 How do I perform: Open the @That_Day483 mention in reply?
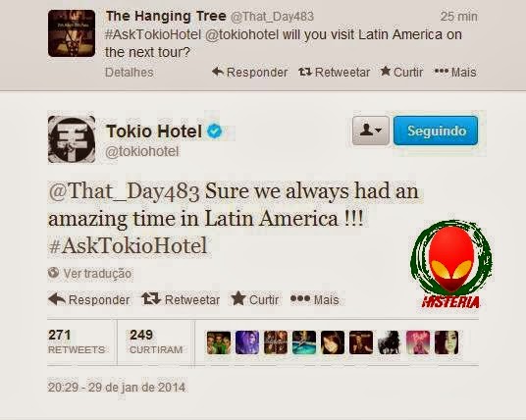point(124,191)
